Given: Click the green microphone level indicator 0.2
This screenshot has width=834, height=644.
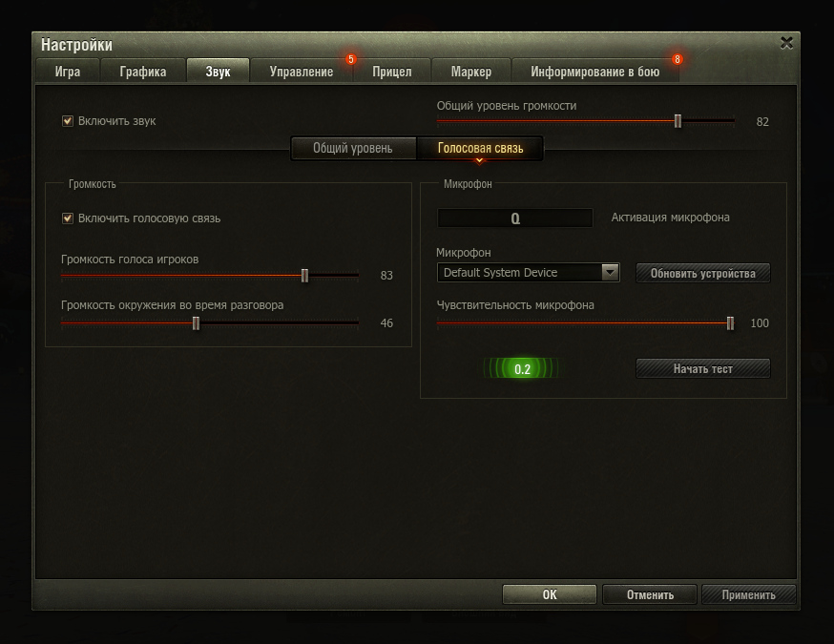Looking at the screenshot, I should coord(521,368).
